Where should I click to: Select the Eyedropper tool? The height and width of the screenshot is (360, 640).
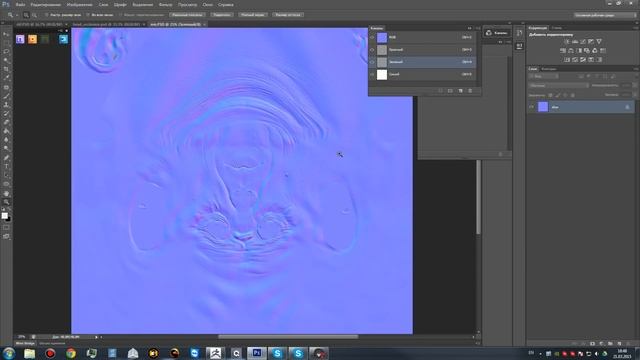point(6,78)
